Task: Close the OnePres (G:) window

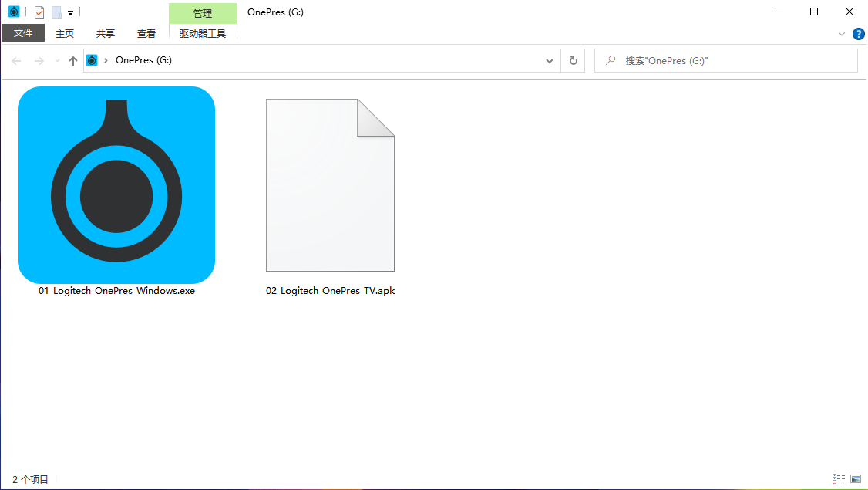Action: coord(849,12)
